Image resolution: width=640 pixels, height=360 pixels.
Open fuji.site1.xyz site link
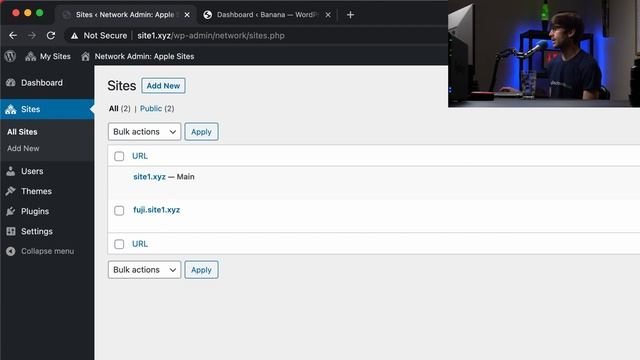[157, 210]
